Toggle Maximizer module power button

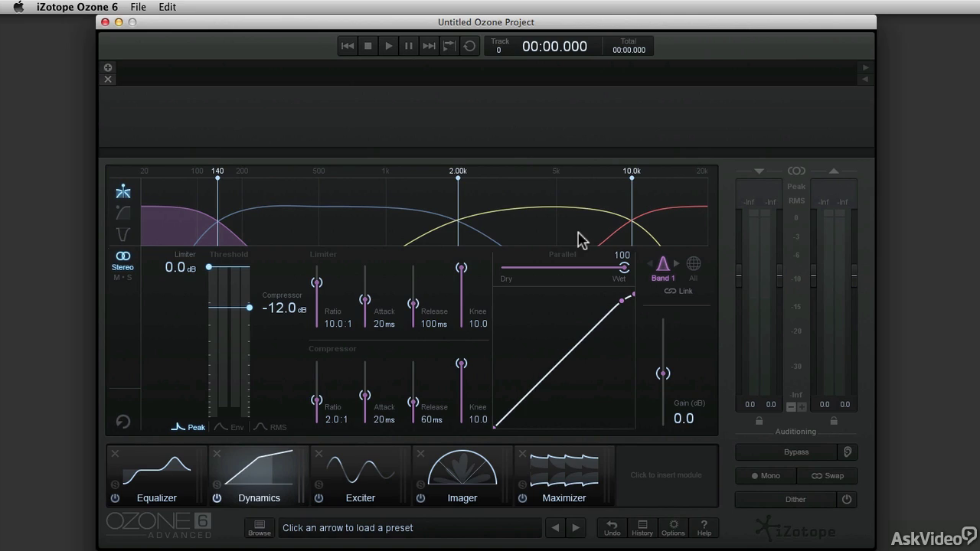click(x=522, y=498)
